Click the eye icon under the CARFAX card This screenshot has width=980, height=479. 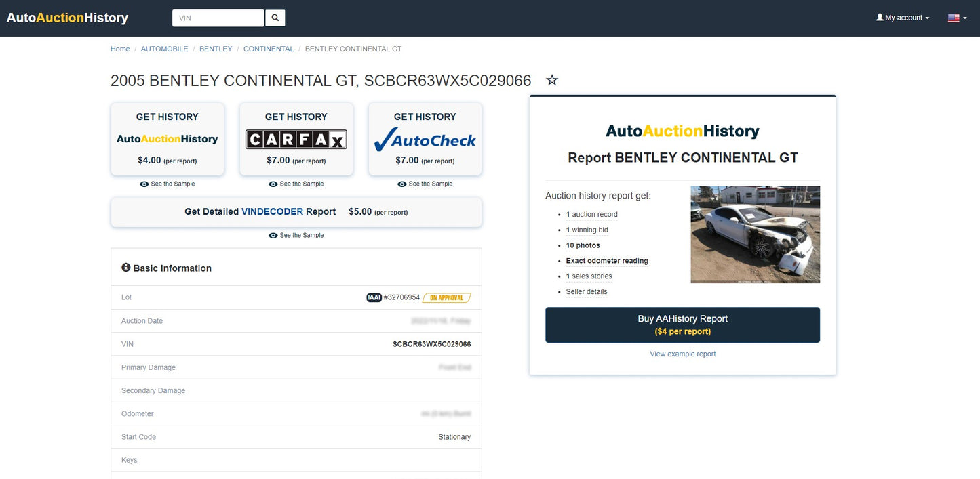tap(273, 184)
